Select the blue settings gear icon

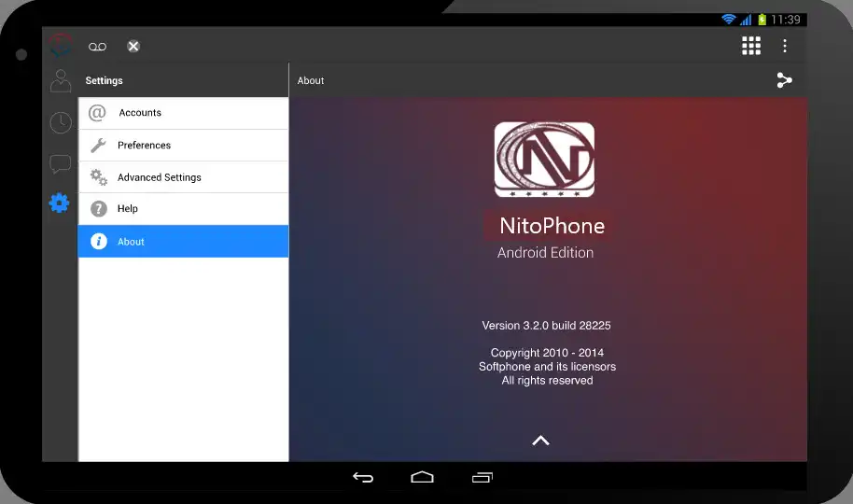pyautogui.click(x=60, y=203)
